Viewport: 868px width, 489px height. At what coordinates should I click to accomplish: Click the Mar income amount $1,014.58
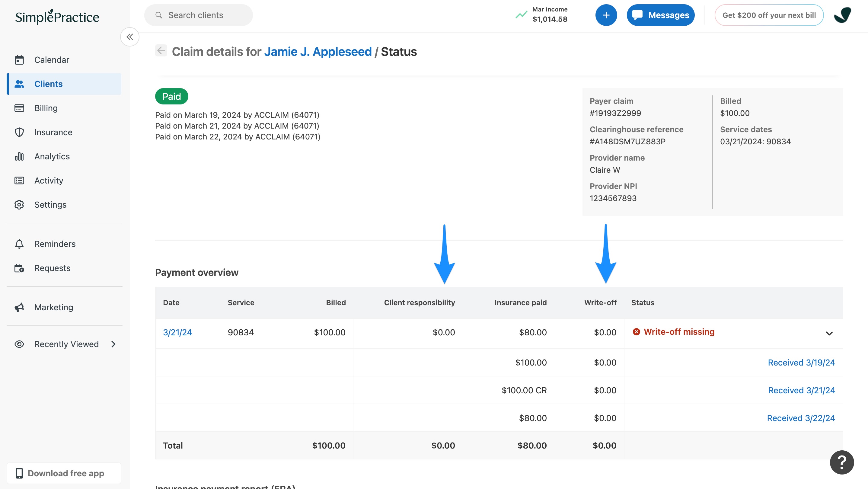550,19
